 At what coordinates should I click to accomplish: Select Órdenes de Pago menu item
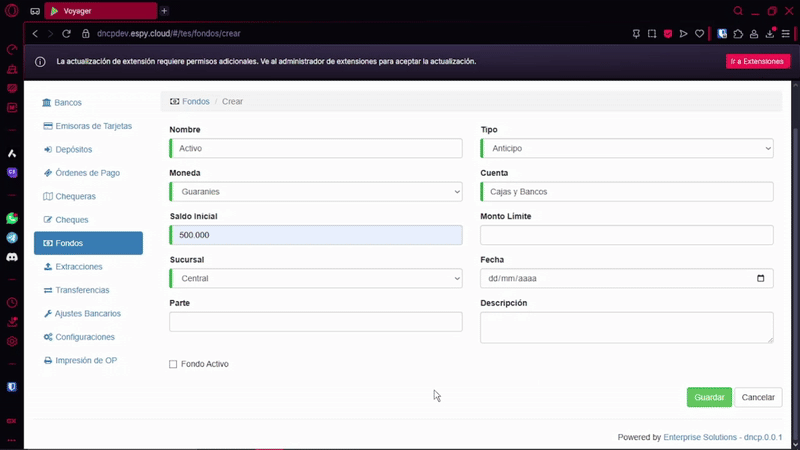tap(87, 173)
